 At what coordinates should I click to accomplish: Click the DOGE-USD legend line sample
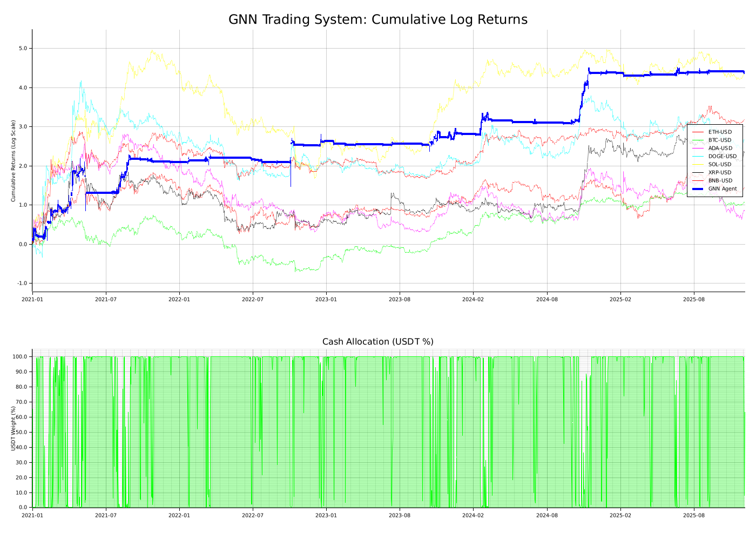click(x=698, y=156)
